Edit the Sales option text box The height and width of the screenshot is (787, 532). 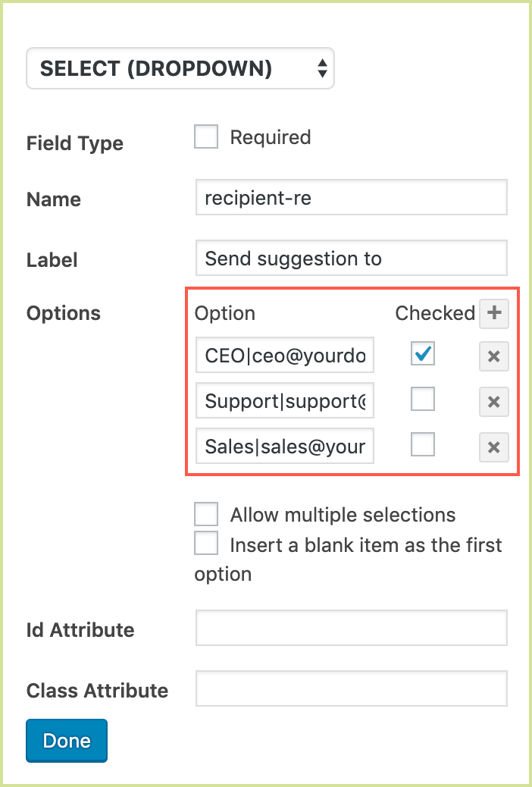pos(285,447)
